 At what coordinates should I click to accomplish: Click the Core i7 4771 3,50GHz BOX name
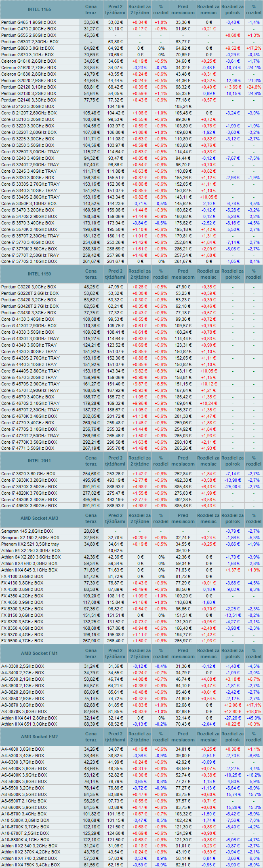click(28, 448)
